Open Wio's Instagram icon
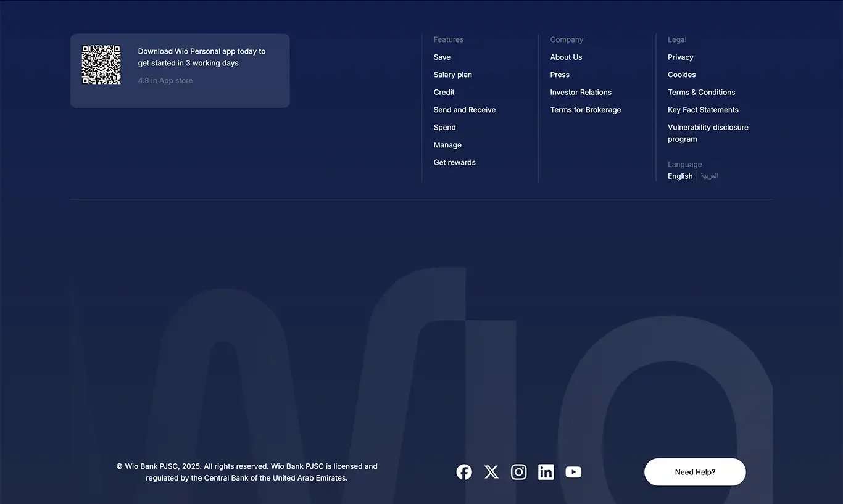Image resolution: width=843 pixels, height=504 pixels. point(519,472)
